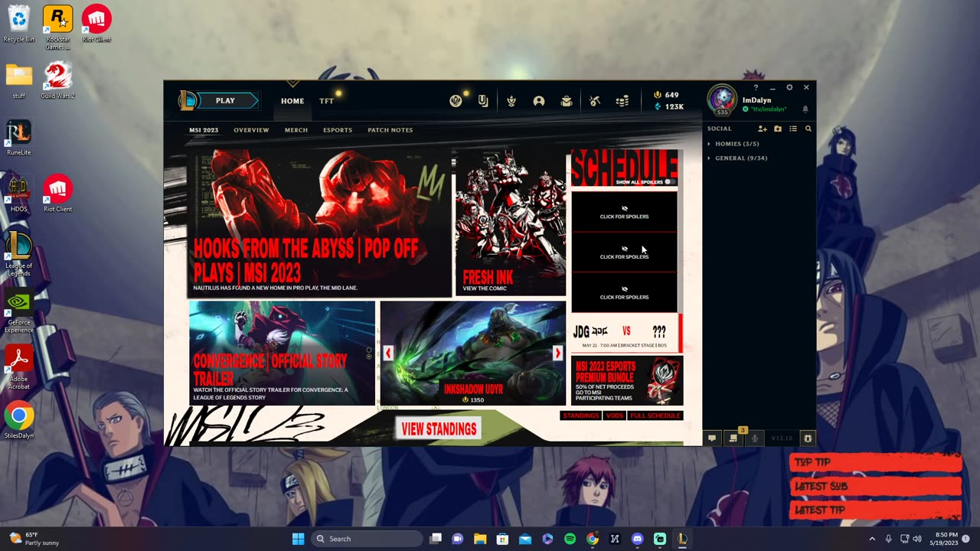Click the friends list view icon
The image size is (980, 551).
pos(793,129)
